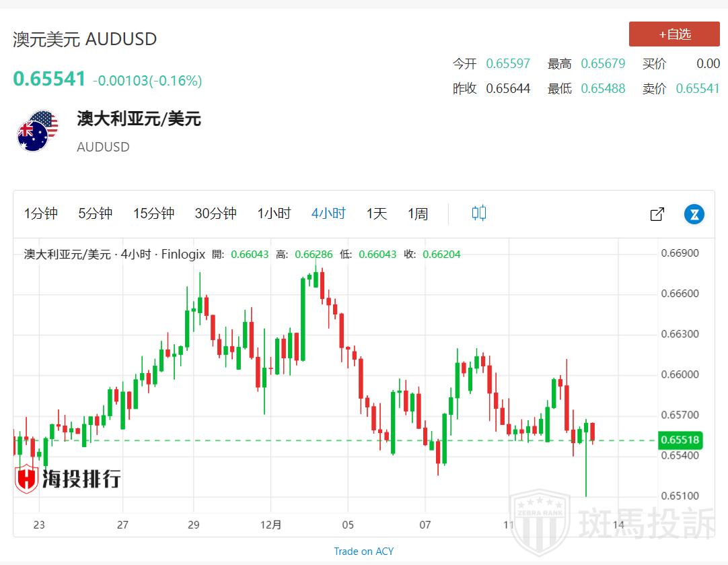Open the Trade on ACY link
This screenshot has width=728, height=565.
pos(363,551)
